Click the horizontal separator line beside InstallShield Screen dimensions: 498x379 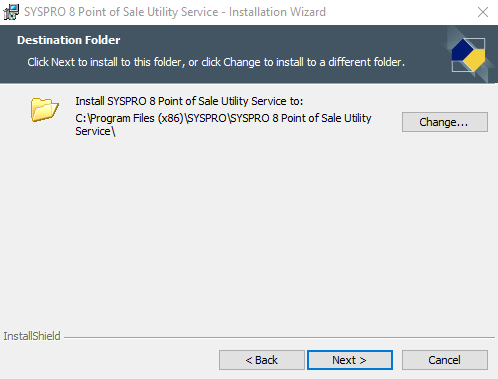(x=279, y=337)
